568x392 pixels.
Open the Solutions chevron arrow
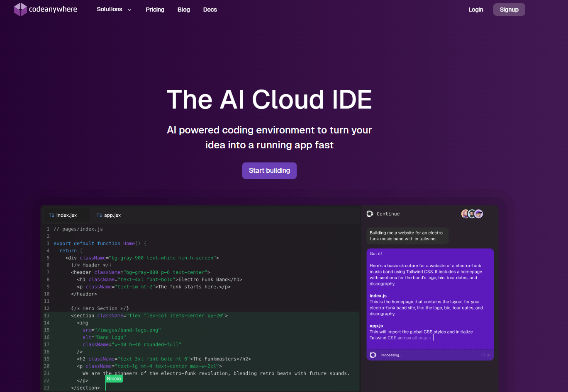tap(129, 9)
